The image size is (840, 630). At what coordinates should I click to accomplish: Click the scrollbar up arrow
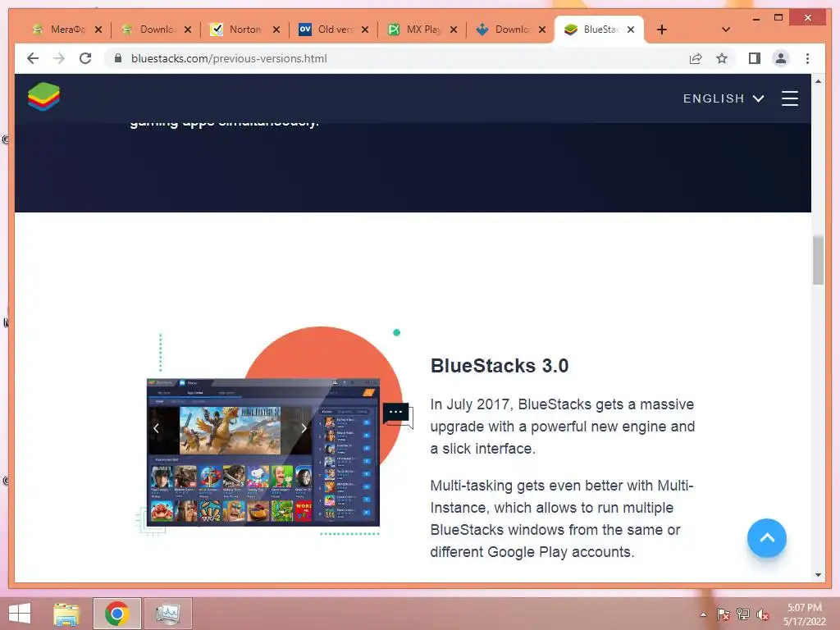coord(818,81)
